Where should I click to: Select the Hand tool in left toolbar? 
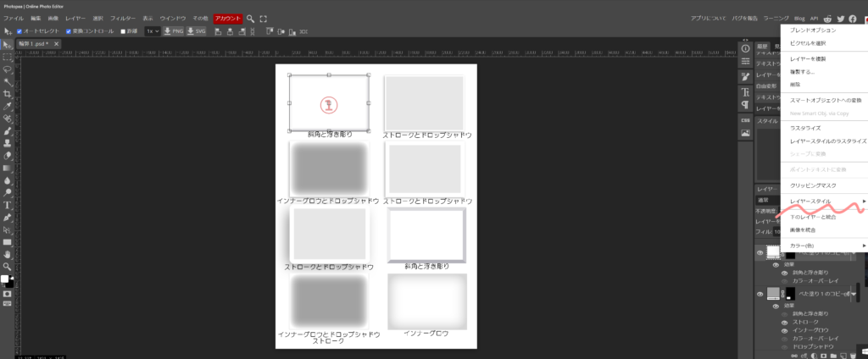pos(8,253)
